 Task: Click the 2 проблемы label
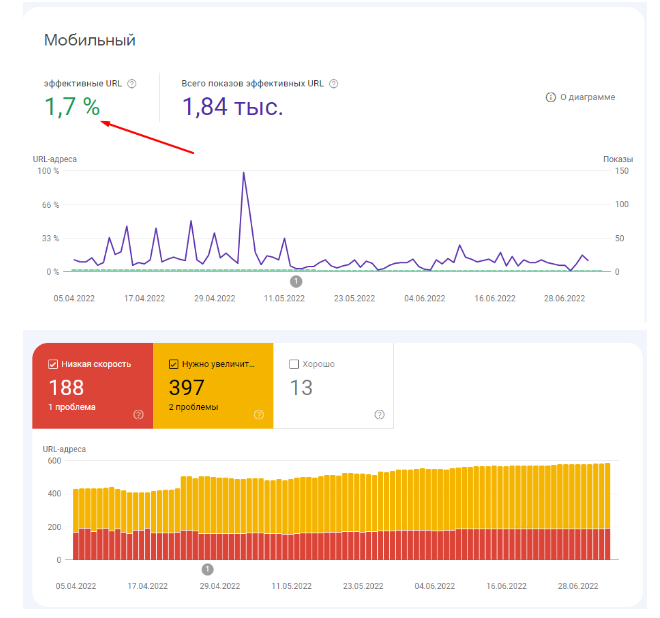pyautogui.click(x=194, y=407)
